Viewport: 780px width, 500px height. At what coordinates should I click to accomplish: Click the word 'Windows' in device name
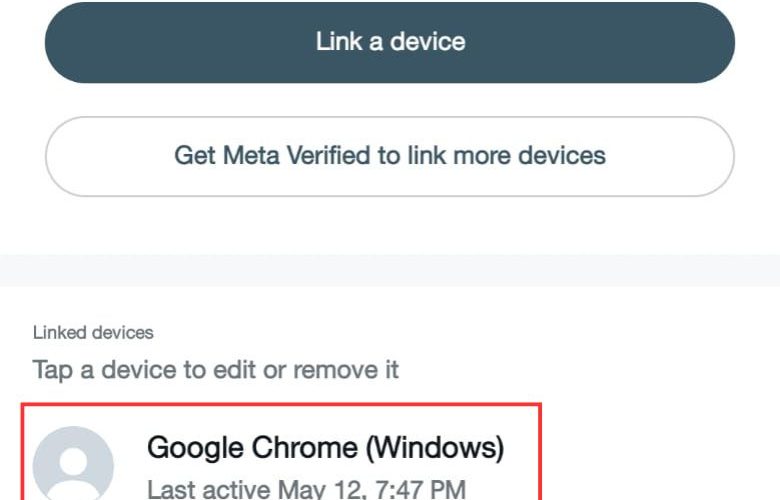pos(435,448)
